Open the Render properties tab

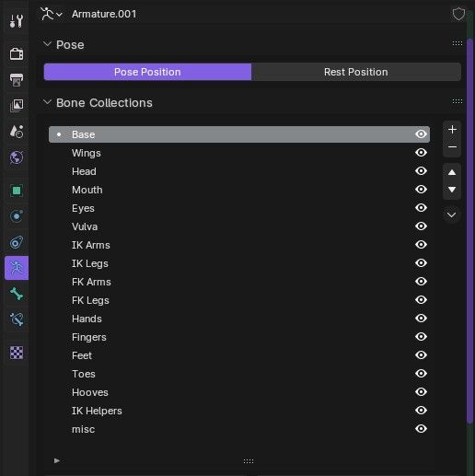(x=17, y=54)
